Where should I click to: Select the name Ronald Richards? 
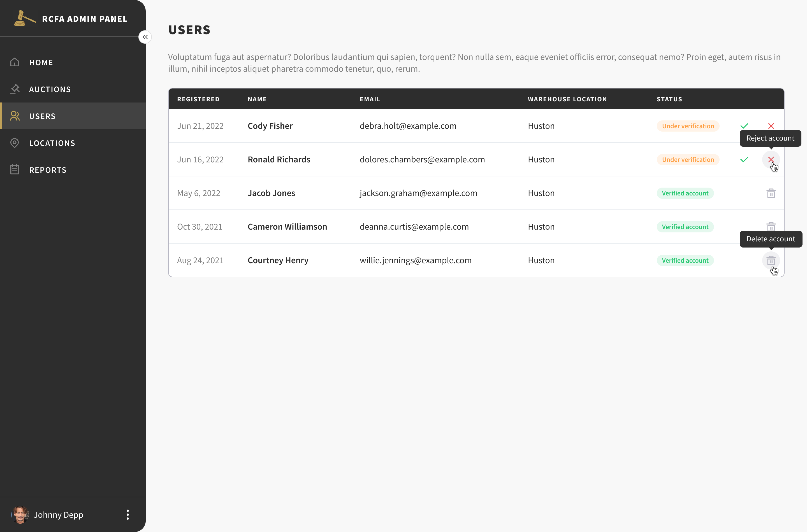[x=279, y=160]
